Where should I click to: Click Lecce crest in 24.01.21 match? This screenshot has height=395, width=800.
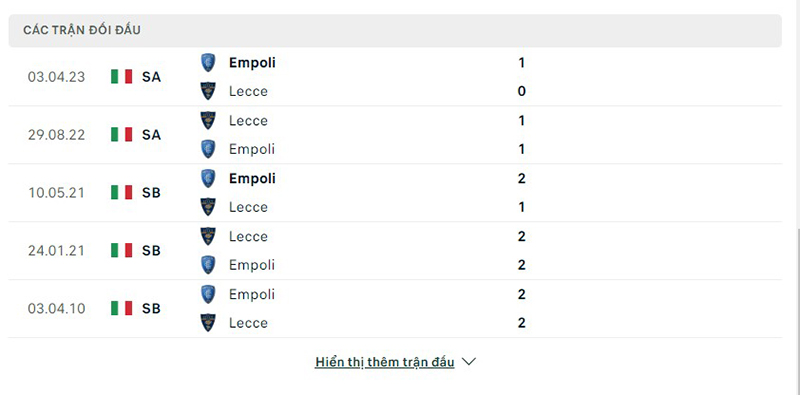pyautogui.click(x=208, y=236)
